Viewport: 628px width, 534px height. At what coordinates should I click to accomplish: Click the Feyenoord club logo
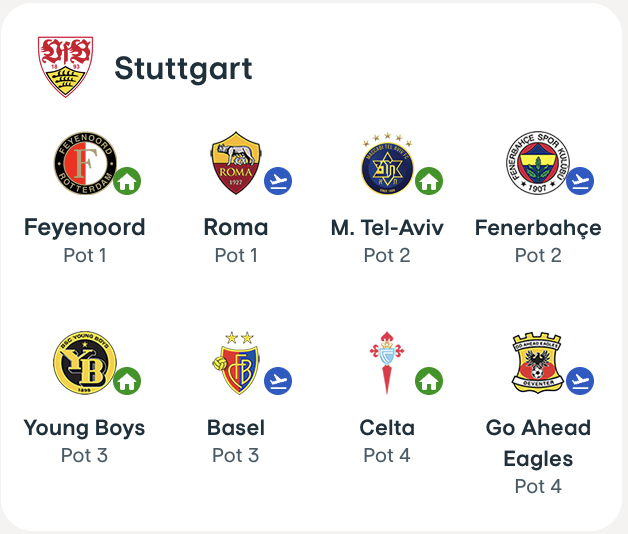(x=84, y=163)
